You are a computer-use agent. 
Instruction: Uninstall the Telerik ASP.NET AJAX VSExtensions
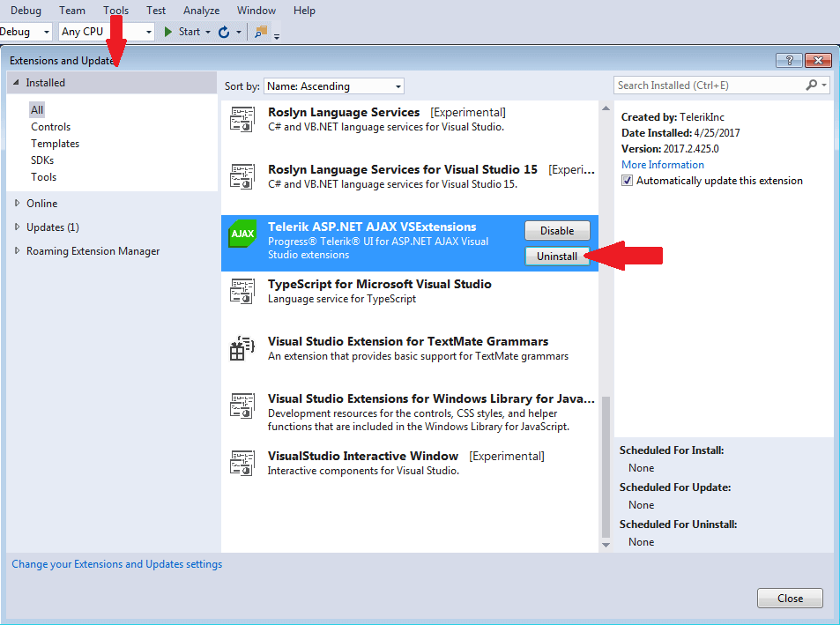(x=557, y=257)
